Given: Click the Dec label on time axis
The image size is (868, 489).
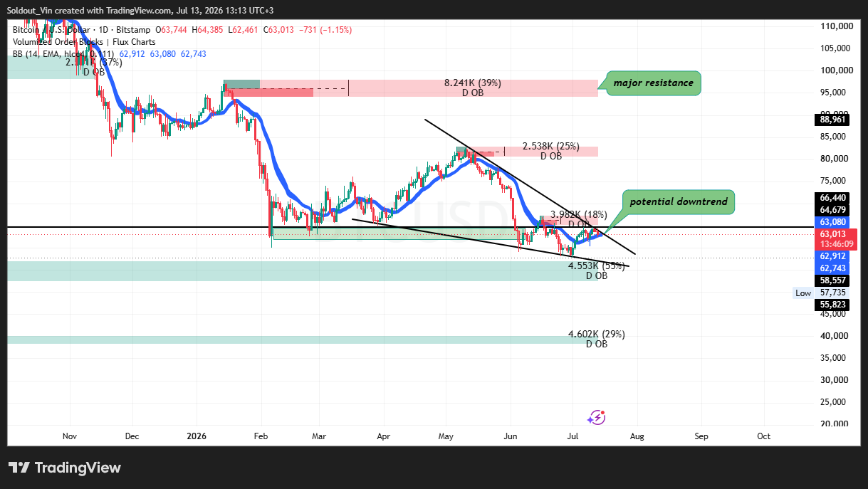Looking at the screenshot, I should click(x=132, y=436).
